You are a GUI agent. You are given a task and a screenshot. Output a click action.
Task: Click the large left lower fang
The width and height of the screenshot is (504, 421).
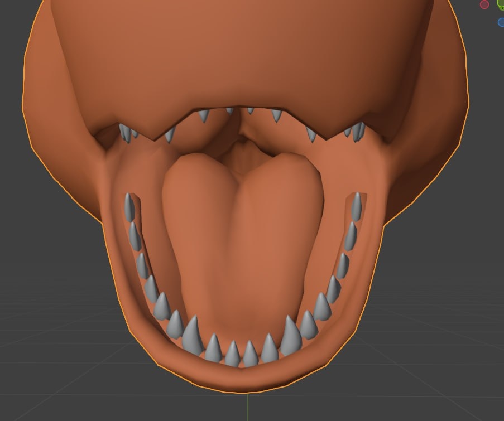[191, 335]
